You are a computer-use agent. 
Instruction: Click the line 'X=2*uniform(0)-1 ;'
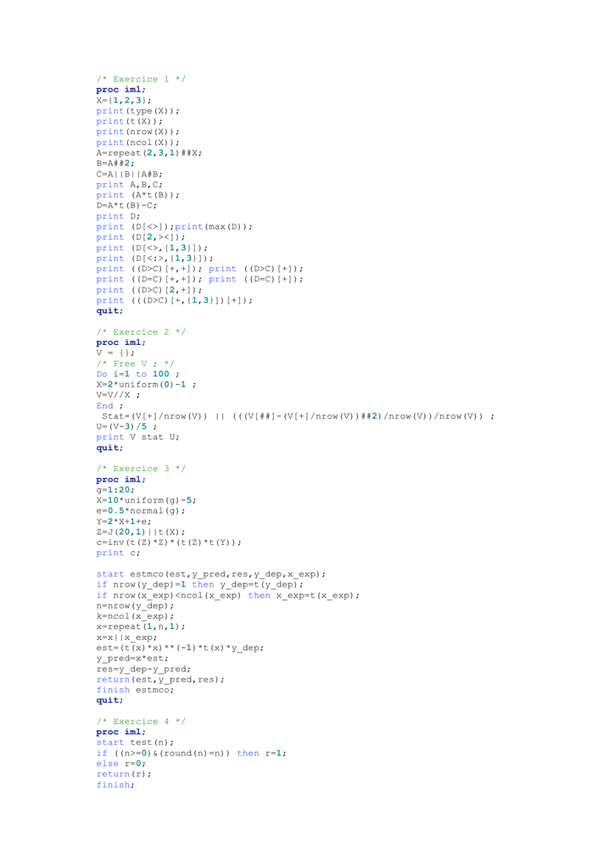tap(146, 385)
